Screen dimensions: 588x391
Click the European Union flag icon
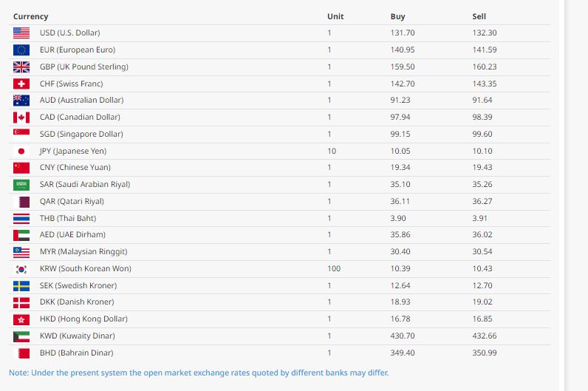coord(21,50)
